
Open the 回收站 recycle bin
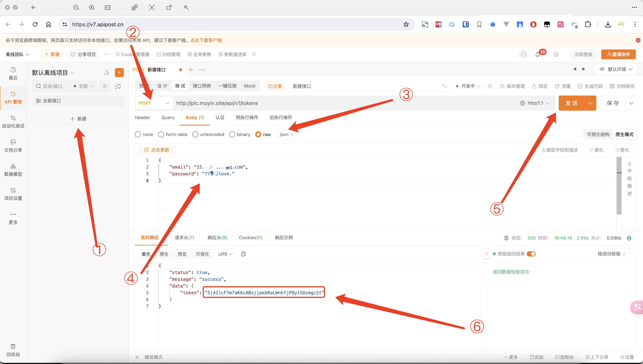13,350
